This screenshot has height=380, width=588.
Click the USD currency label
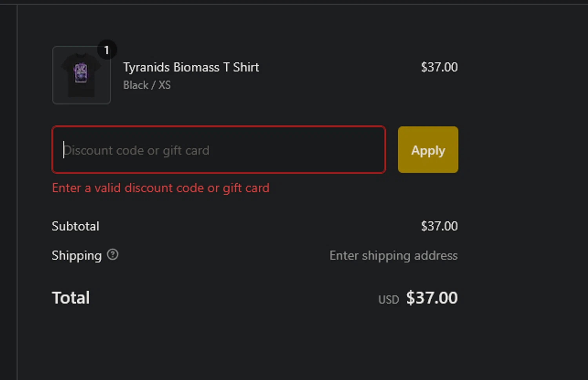[388, 300]
